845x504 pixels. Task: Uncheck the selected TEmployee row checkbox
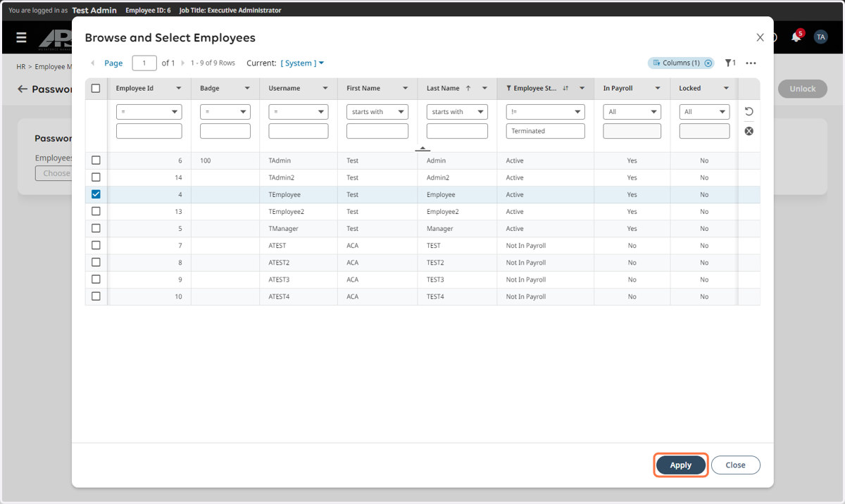96,194
